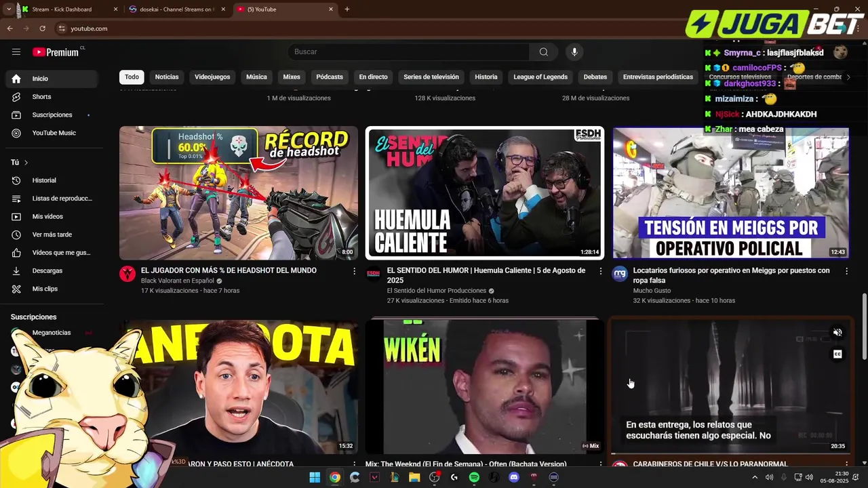The height and width of the screenshot is (488, 868).
Task: Select the Pódcasts filter chip
Action: [330, 77]
